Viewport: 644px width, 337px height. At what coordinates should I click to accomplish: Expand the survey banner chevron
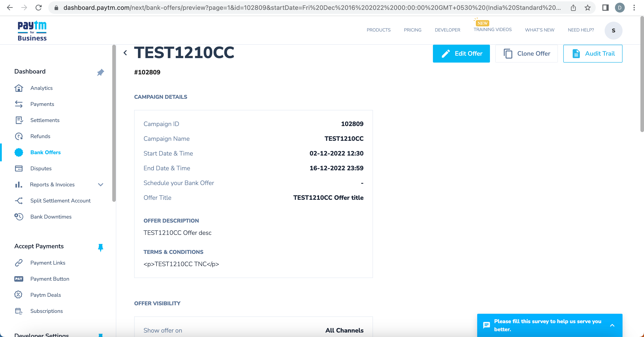612,325
